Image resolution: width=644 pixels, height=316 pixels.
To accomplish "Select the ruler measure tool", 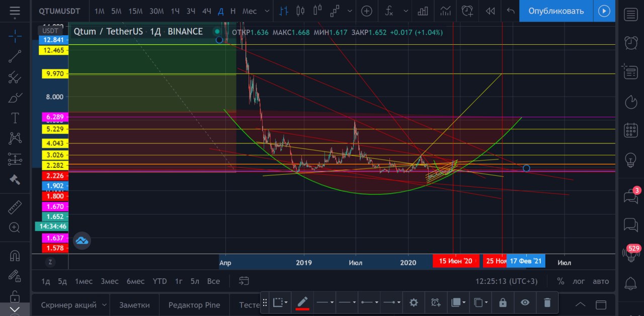I will [15, 207].
